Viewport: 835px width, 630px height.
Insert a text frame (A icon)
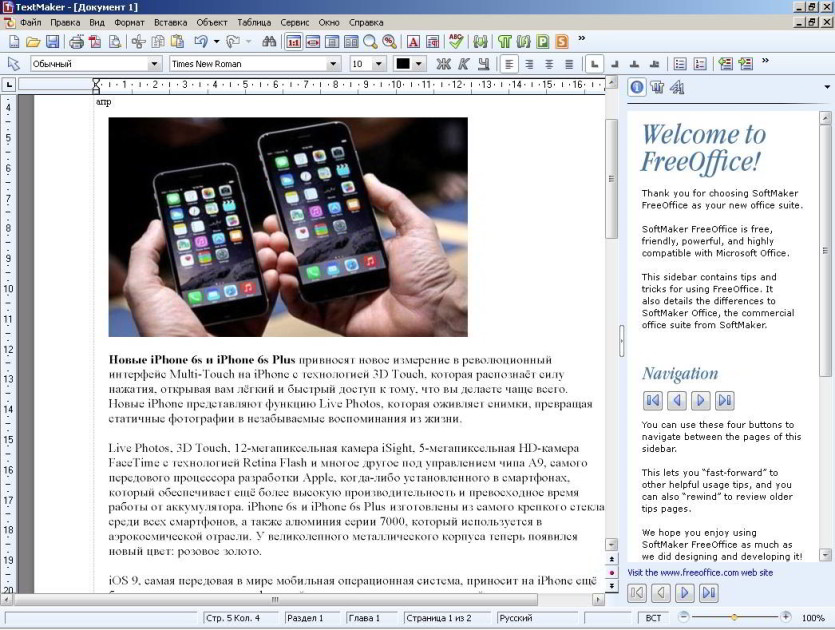413,42
